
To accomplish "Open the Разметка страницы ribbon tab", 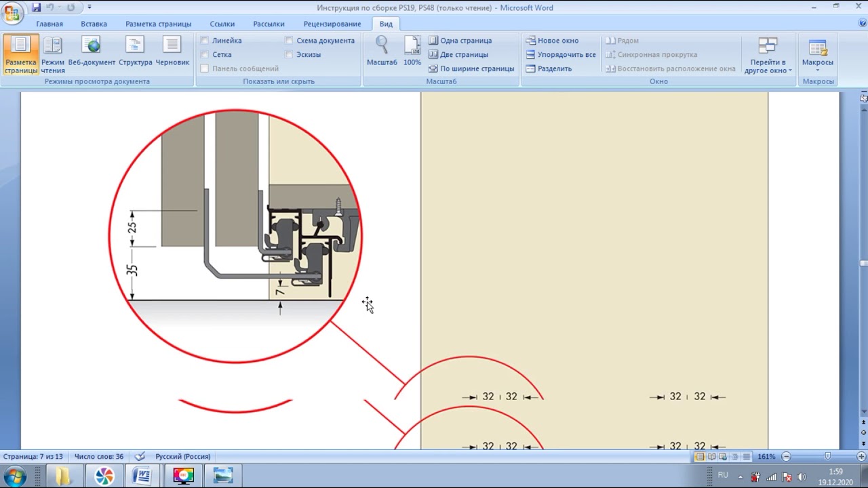I will (x=158, y=24).
